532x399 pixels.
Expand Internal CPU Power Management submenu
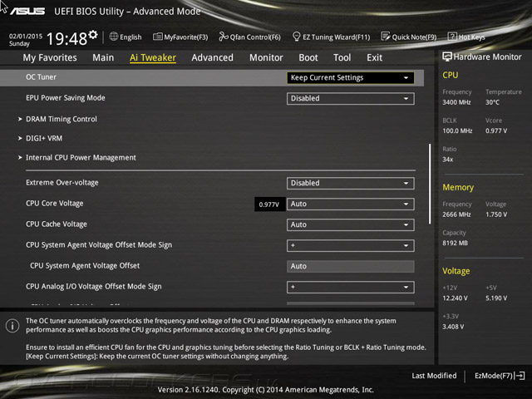[81, 158]
